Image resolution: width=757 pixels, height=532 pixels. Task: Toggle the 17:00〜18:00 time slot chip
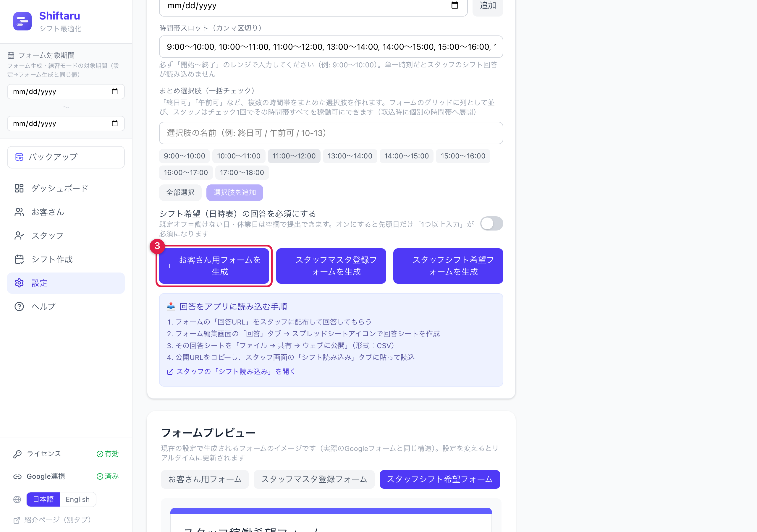tap(242, 172)
